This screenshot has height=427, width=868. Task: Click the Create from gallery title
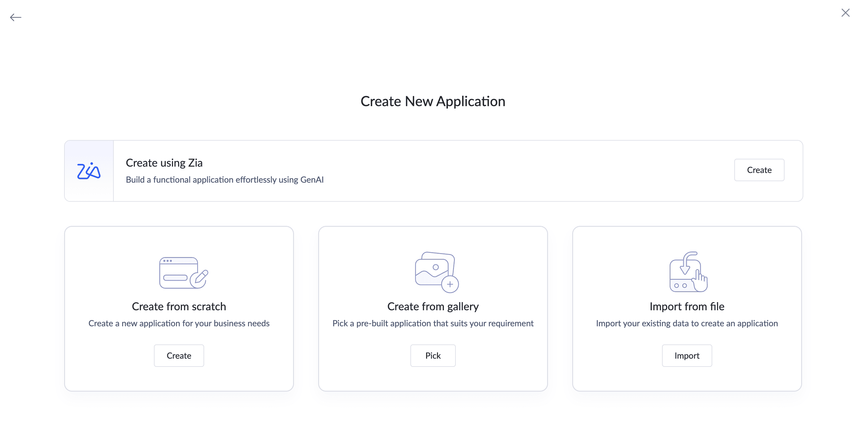tap(433, 306)
